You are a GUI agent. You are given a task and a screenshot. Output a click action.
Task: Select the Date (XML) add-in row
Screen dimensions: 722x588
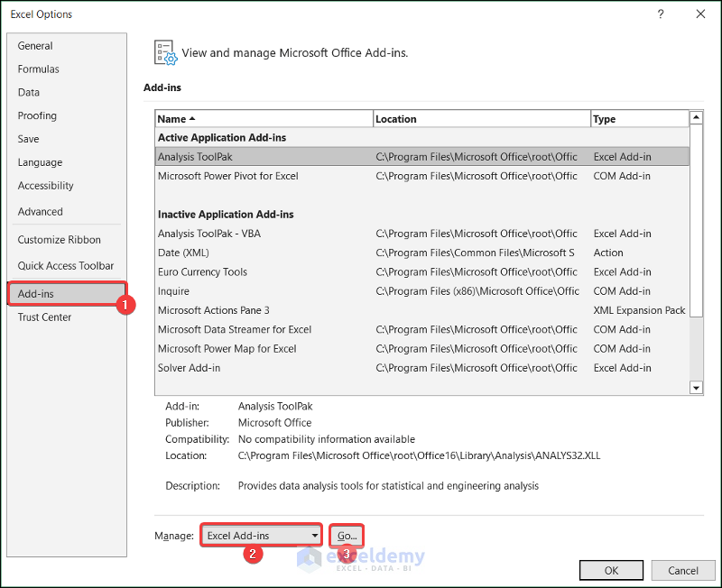pyautogui.click(x=422, y=253)
